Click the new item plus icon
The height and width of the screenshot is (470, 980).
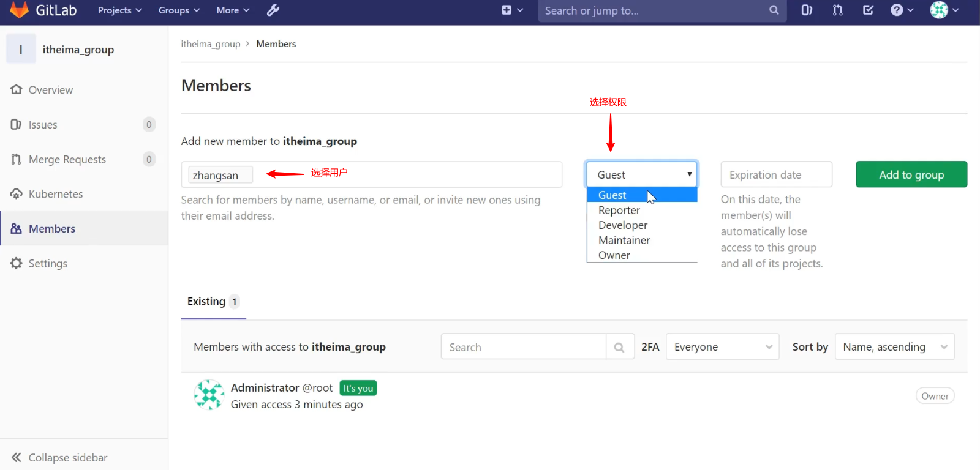(507, 10)
